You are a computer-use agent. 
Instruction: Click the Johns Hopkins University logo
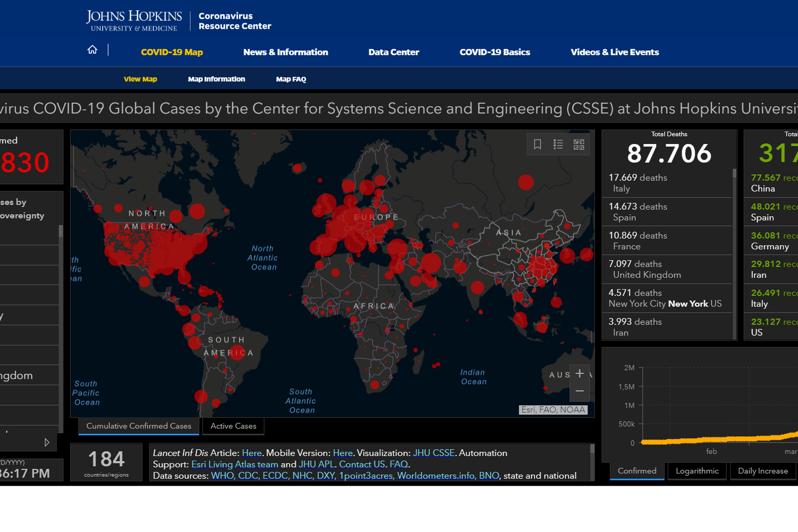tap(134, 21)
